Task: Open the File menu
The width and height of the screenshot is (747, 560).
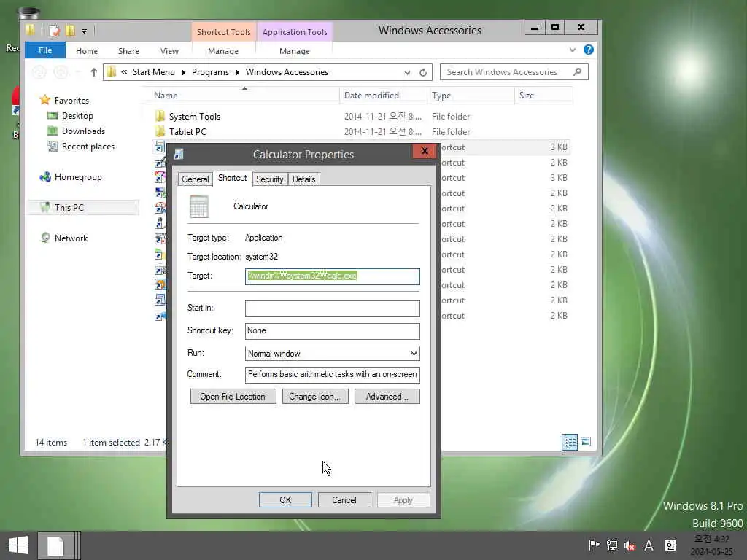Action: [x=45, y=50]
